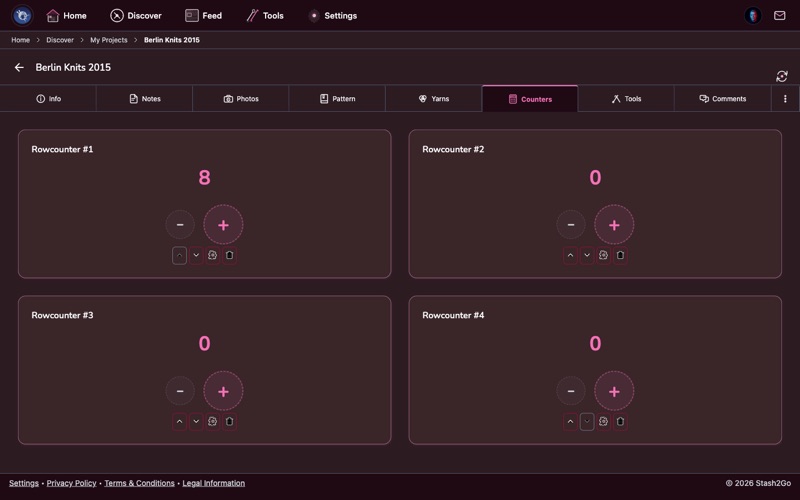Open the Pattern tab
The image size is (800, 500).
[x=337, y=98]
